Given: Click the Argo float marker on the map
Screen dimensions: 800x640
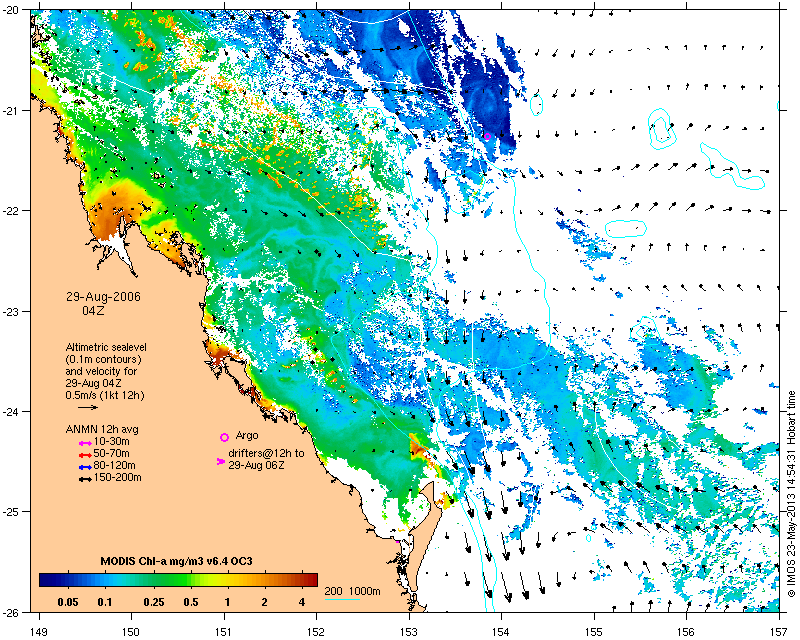Looking at the screenshot, I should tap(487, 136).
